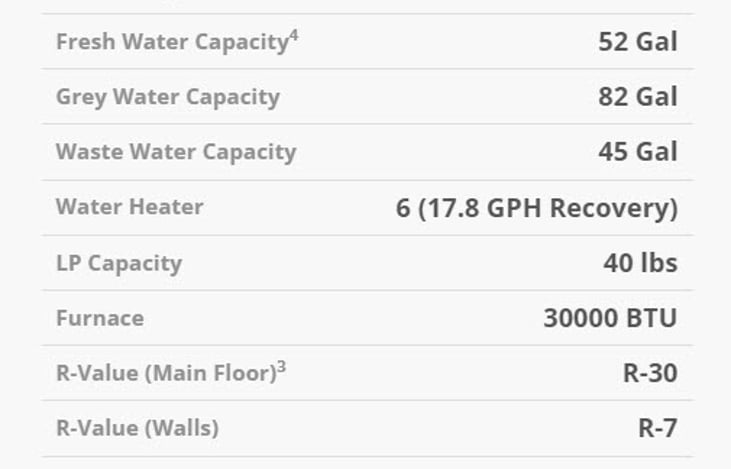Select the R-7 value
731x469 pixels.
click(657, 428)
